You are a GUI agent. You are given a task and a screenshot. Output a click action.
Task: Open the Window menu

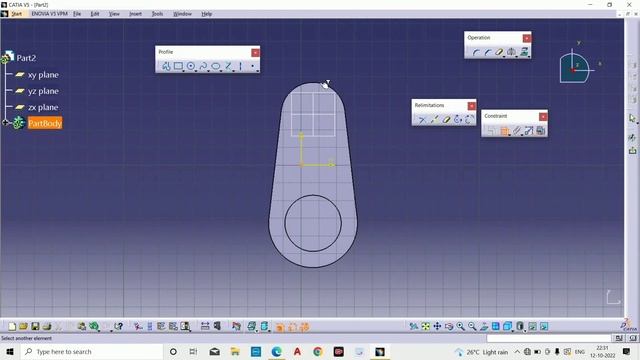pos(182,14)
